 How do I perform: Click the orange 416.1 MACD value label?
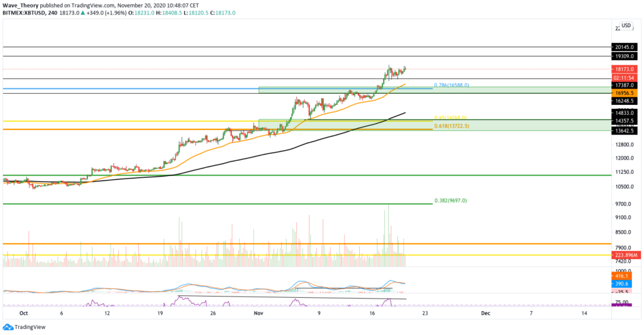[x=622, y=277]
